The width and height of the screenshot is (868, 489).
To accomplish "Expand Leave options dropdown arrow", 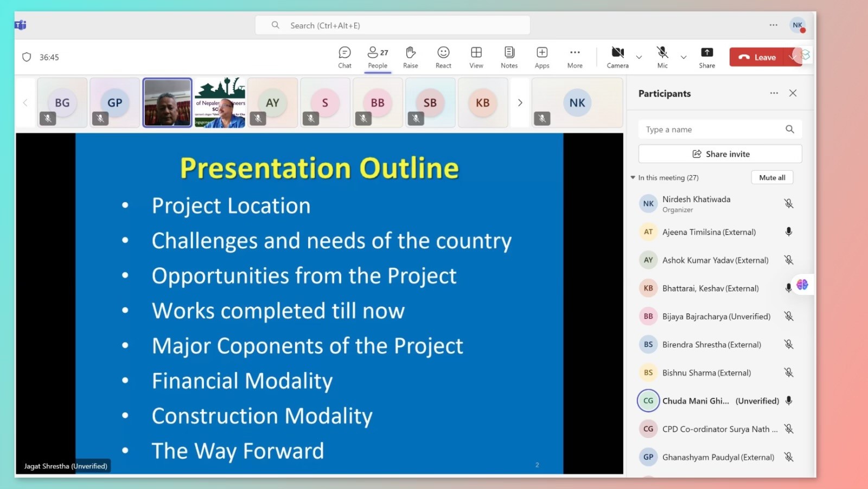I will coord(793,57).
